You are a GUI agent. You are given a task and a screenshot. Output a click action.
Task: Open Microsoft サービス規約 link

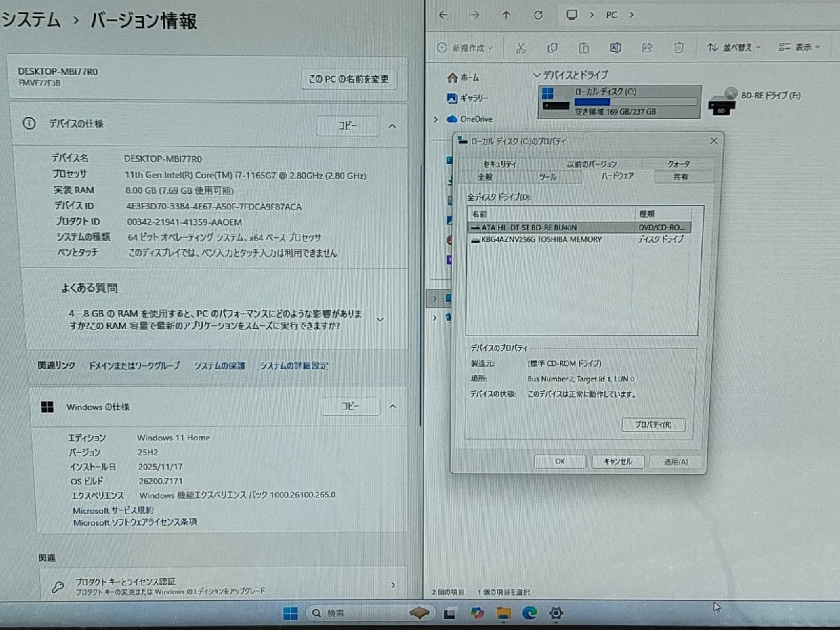pyautogui.click(x=113, y=510)
